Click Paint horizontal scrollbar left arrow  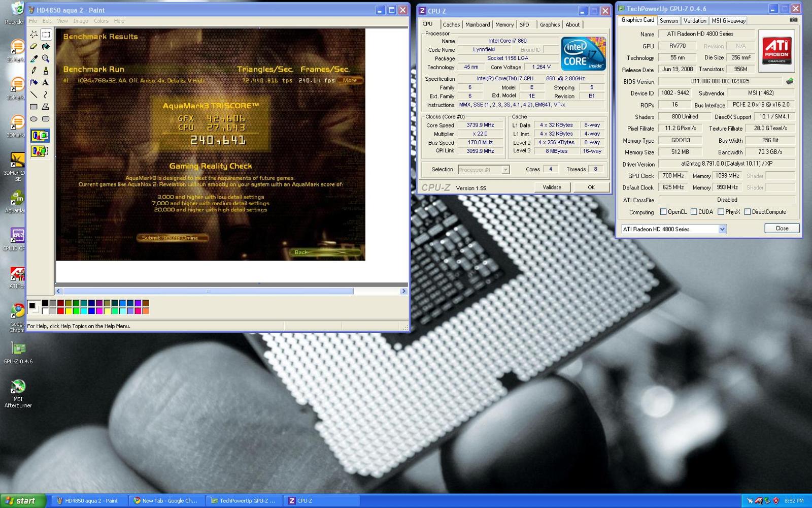click(58, 291)
